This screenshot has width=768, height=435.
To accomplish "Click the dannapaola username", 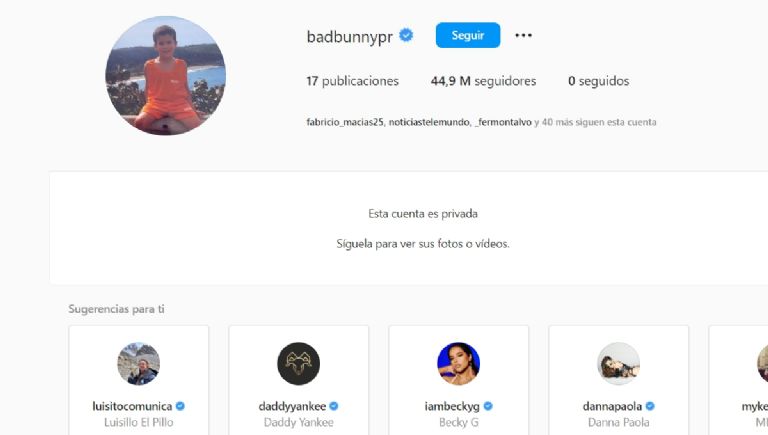I will pyautogui.click(x=612, y=406).
